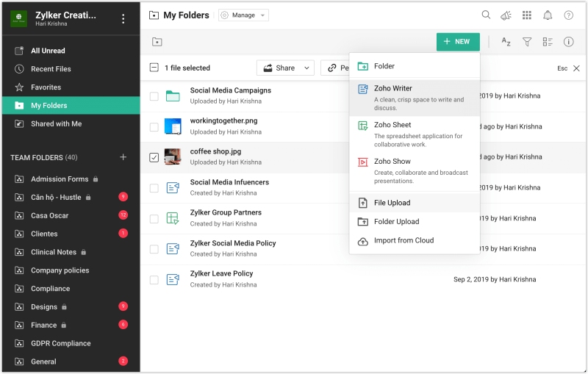This screenshot has height=374, width=588.
Task: Select File Upload menu entry
Action: (415, 203)
